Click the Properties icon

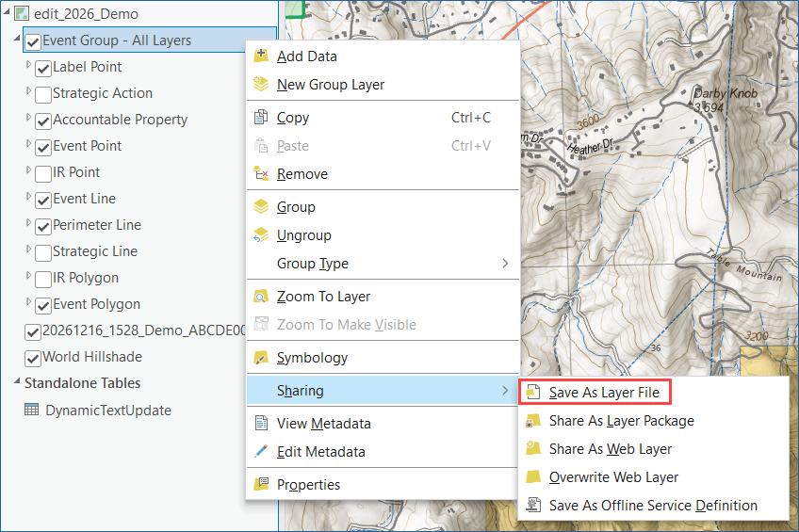point(261,484)
